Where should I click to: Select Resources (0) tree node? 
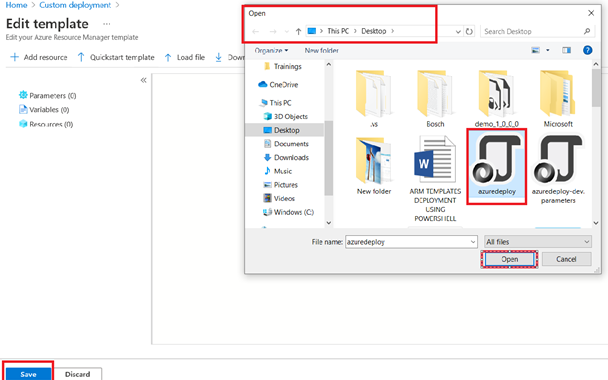pos(46,124)
